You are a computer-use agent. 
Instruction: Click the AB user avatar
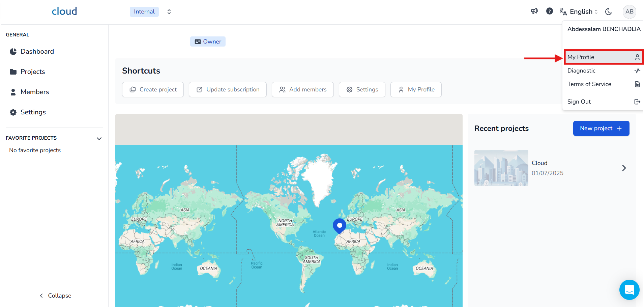point(629,11)
